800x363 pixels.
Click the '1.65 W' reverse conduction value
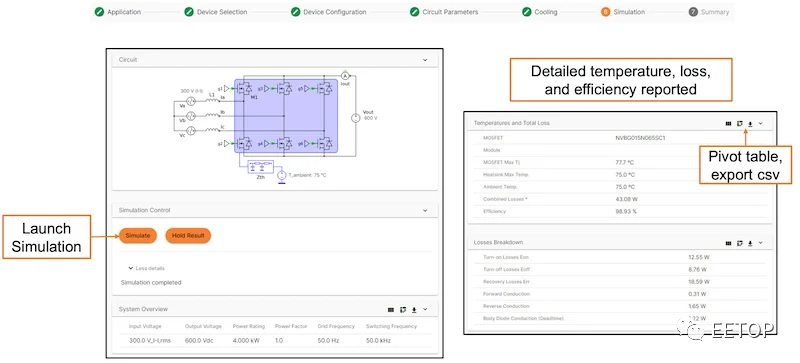point(697,306)
